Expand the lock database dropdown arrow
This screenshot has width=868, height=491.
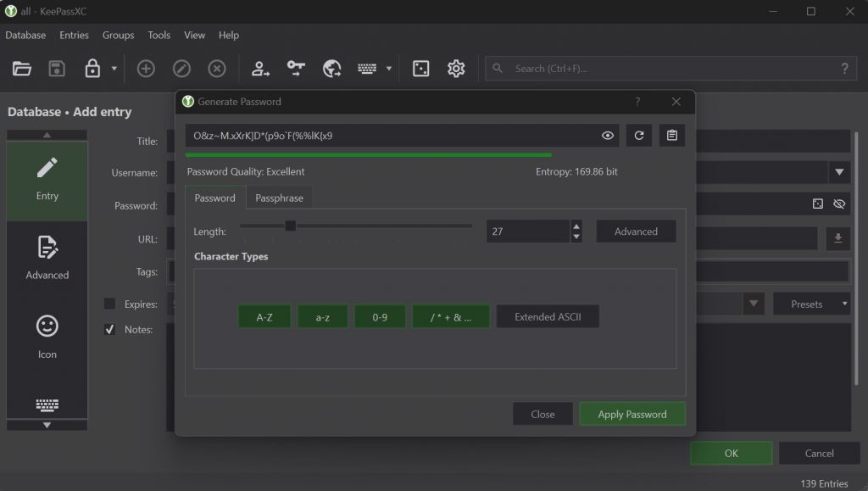114,69
